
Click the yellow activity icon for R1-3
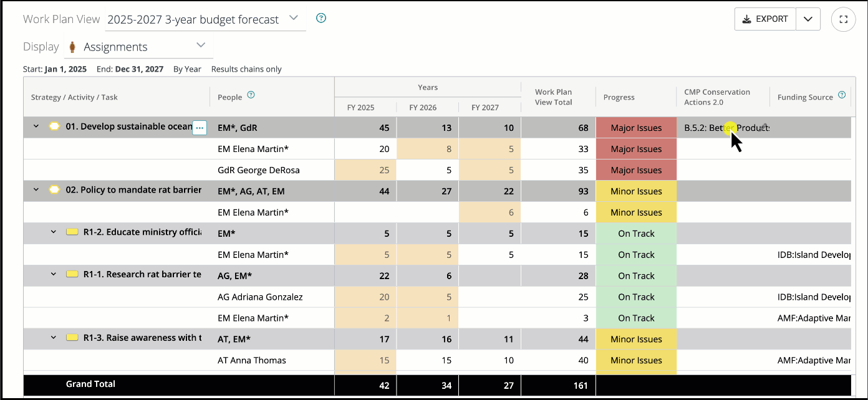click(x=72, y=338)
